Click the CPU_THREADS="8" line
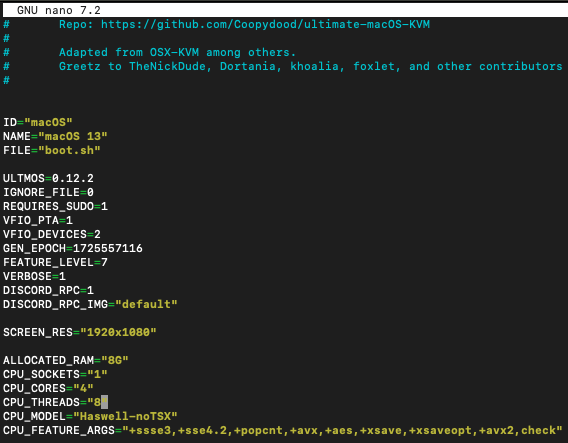 pyautogui.click(x=55, y=402)
